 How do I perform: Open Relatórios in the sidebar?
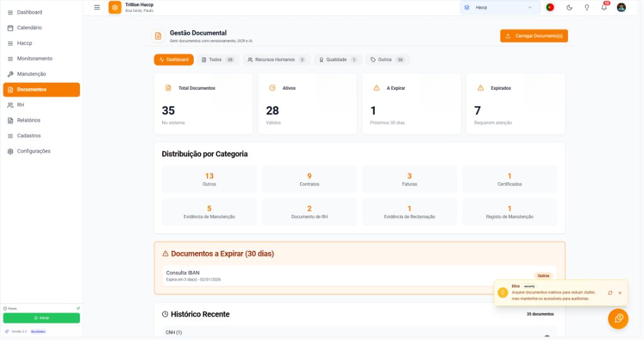[41, 120]
